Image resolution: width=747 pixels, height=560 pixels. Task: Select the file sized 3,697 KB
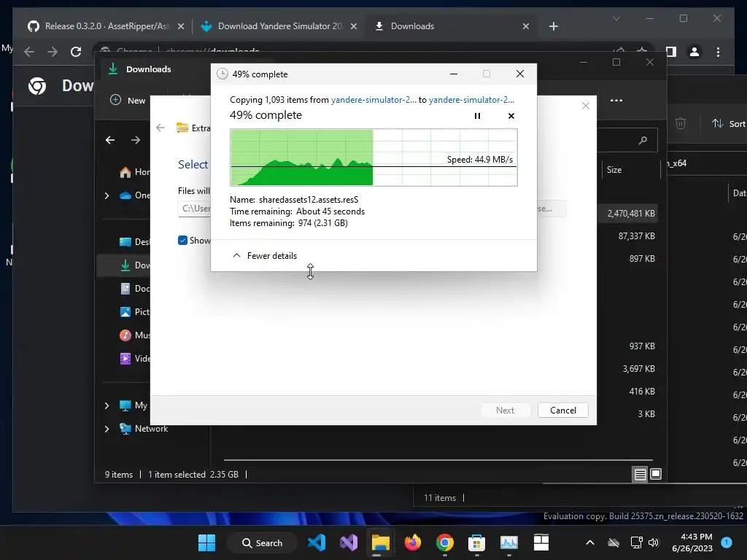(638, 368)
